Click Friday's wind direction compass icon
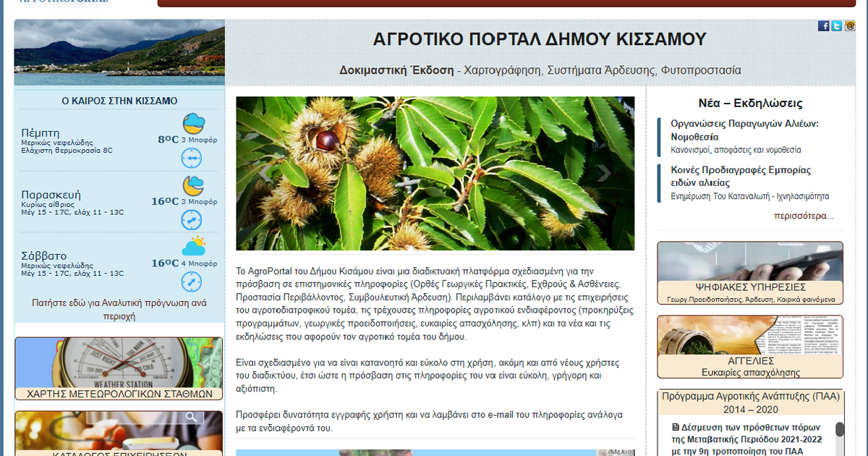The width and height of the screenshot is (868, 456). pyautogui.click(x=191, y=220)
